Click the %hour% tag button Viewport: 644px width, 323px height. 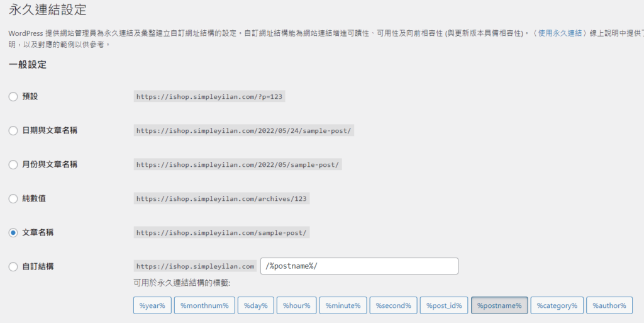296,305
